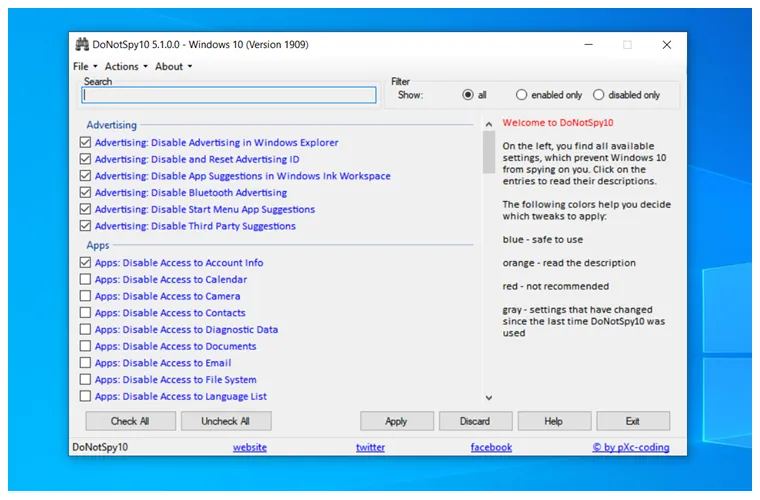
Task: Uncheck Disable Access to Account Info
Action: 85,263
